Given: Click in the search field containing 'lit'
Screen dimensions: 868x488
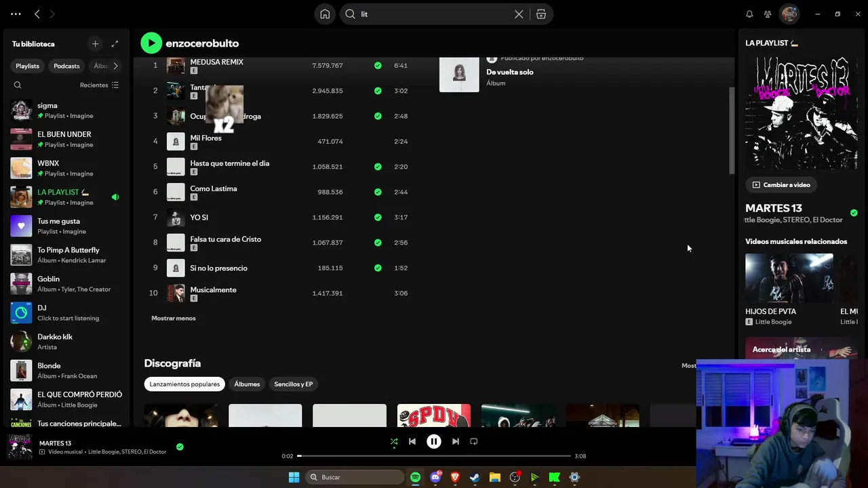Looking at the screenshot, I should point(435,14).
